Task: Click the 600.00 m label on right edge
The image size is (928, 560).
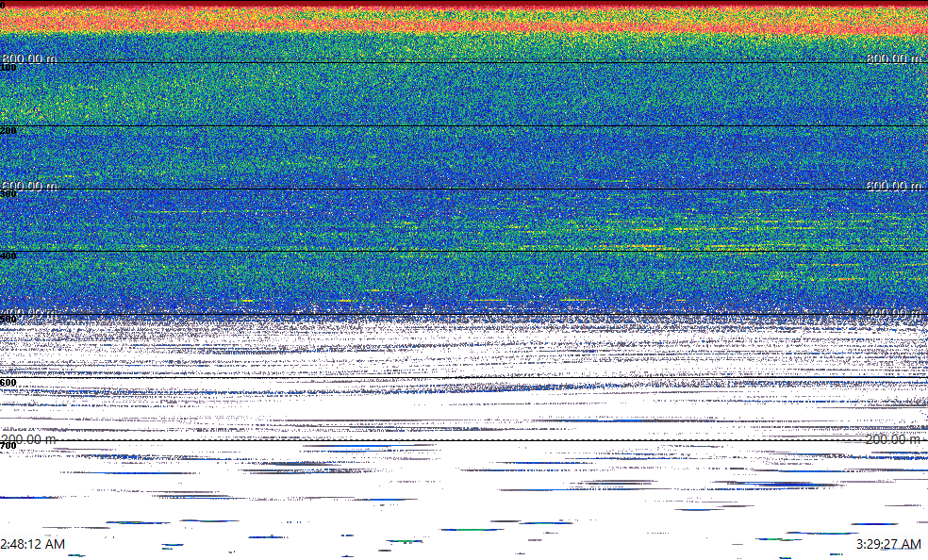Action: (894, 186)
